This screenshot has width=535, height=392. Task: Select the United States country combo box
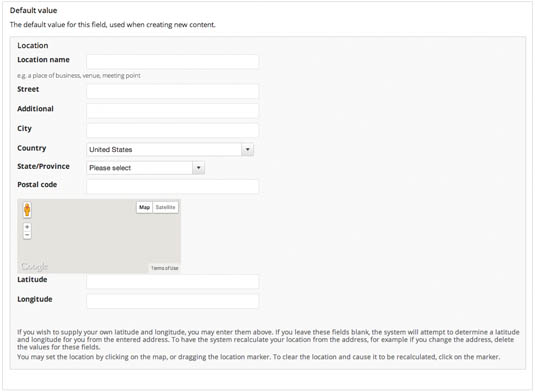click(x=170, y=149)
